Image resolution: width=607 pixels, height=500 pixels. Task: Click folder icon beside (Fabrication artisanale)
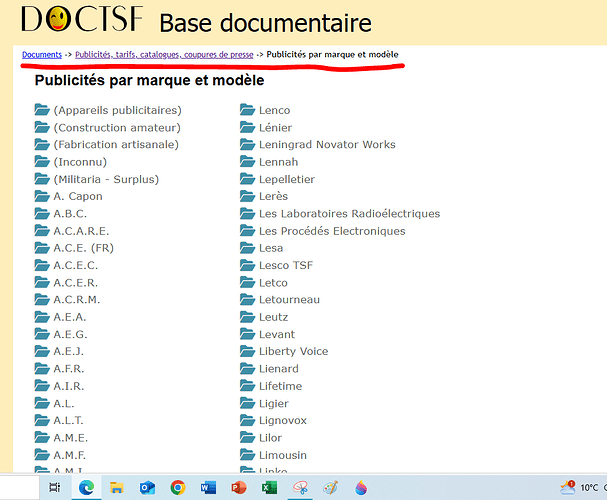(42, 144)
